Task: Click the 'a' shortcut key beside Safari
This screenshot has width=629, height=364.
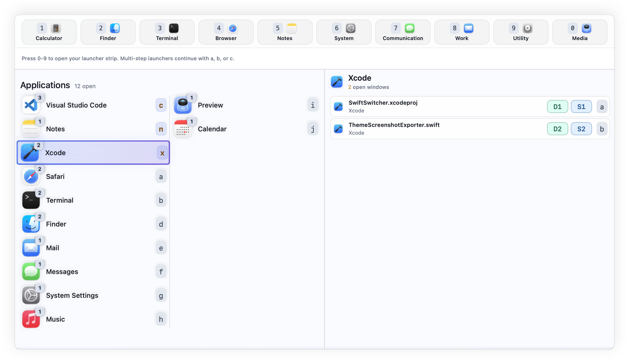Action: 161,177
